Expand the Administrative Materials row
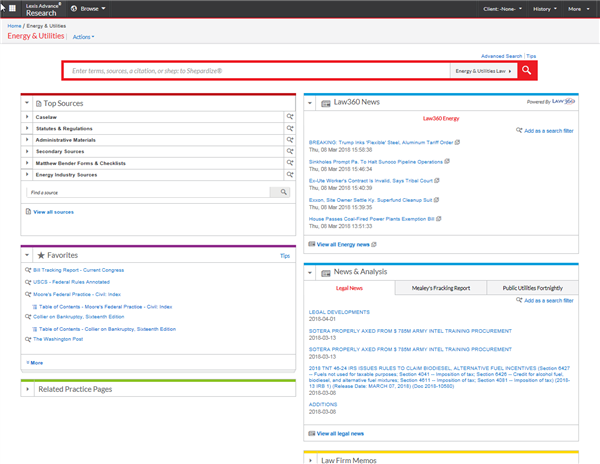The width and height of the screenshot is (600, 464). (x=27, y=140)
